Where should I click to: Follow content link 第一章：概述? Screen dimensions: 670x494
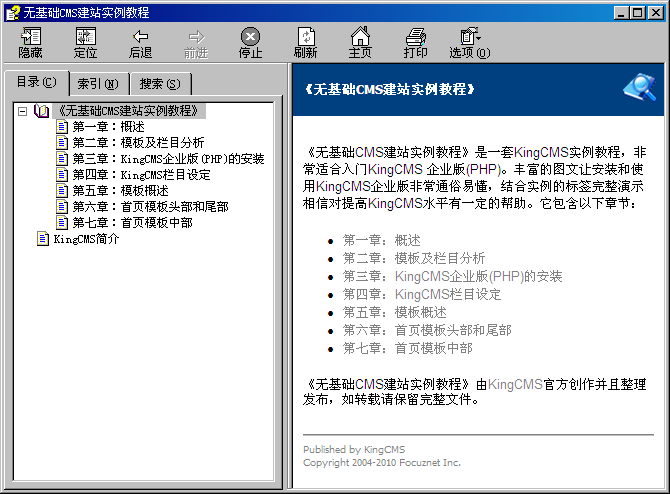pyautogui.click(x=382, y=241)
